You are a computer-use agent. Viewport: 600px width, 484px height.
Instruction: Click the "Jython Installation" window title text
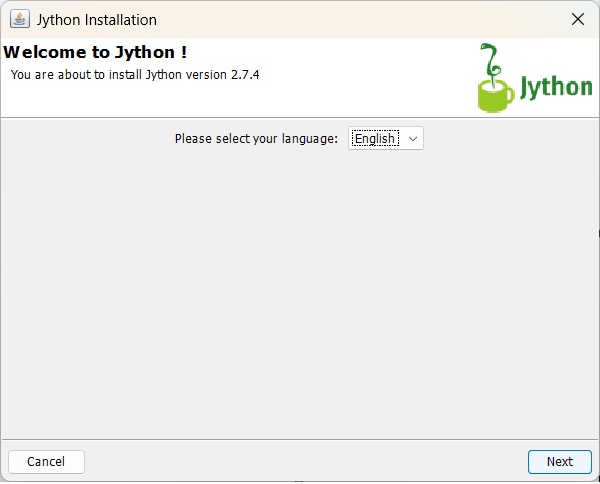click(96, 19)
